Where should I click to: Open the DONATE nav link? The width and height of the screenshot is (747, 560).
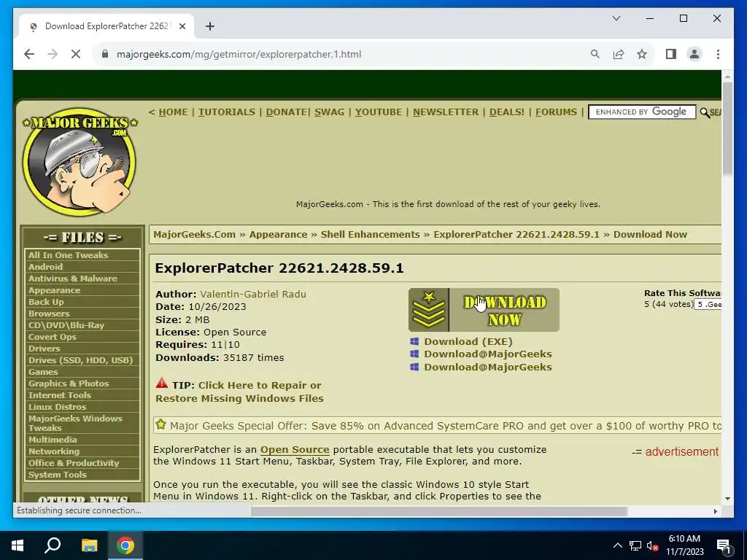click(286, 112)
